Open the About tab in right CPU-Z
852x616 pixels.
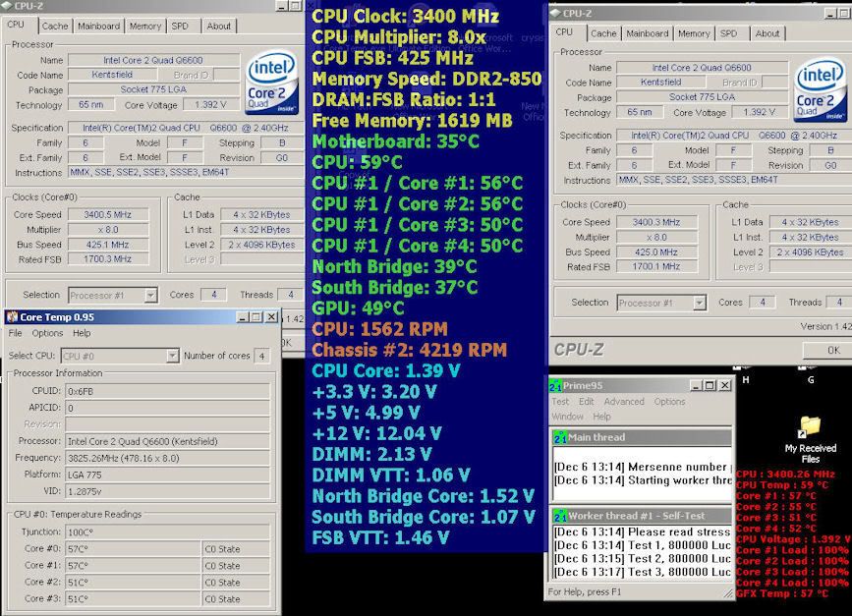point(767,33)
